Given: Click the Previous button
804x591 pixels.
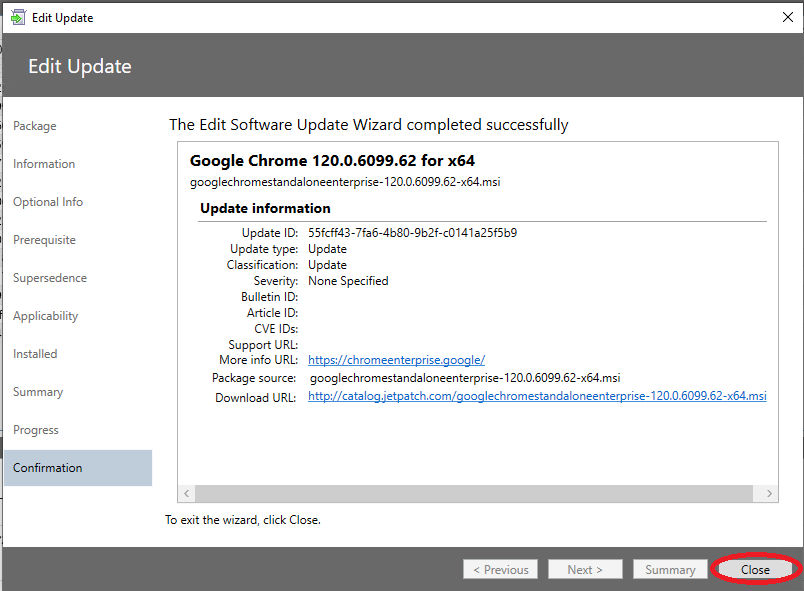Looking at the screenshot, I should (x=500, y=569).
